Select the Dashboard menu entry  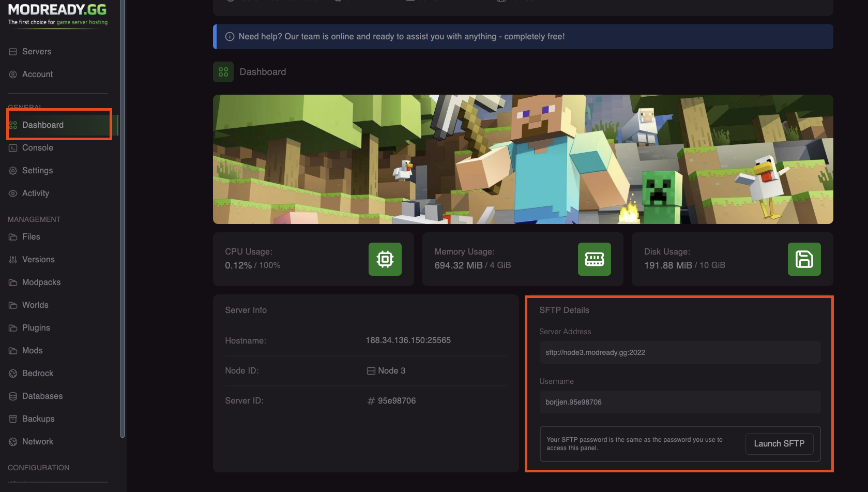[x=42, y=125]
